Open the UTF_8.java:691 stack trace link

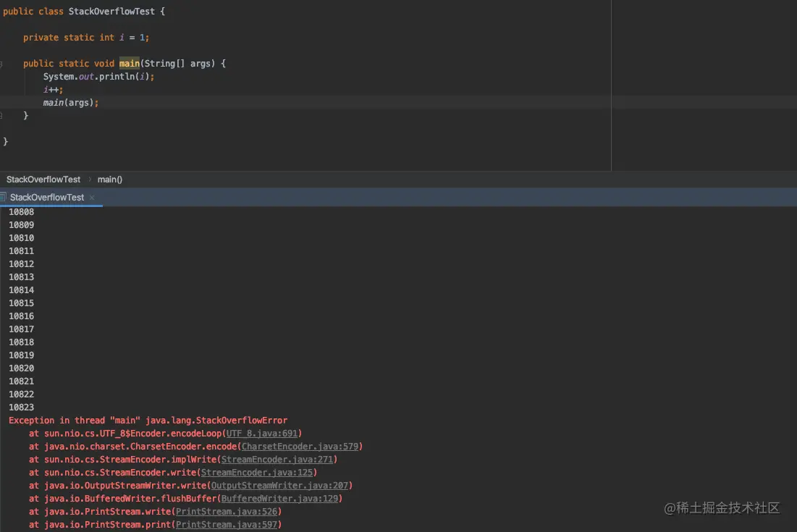tap(262, 434)
